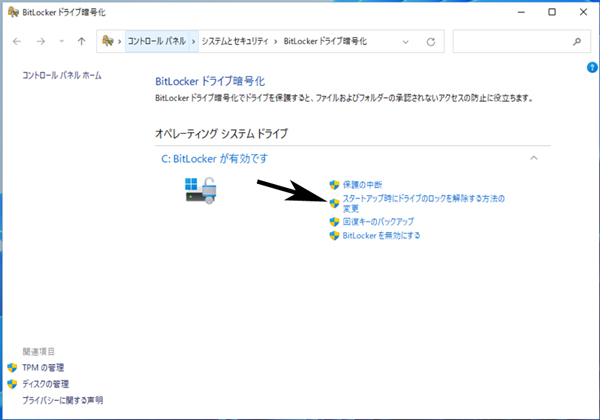Click 関連項目 label in sidebar

39,352
